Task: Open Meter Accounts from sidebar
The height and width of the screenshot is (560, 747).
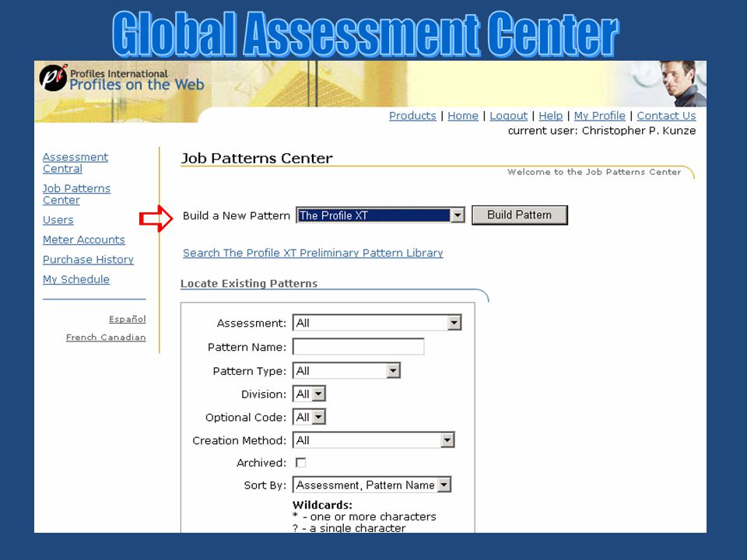Action: click(84, 240)
